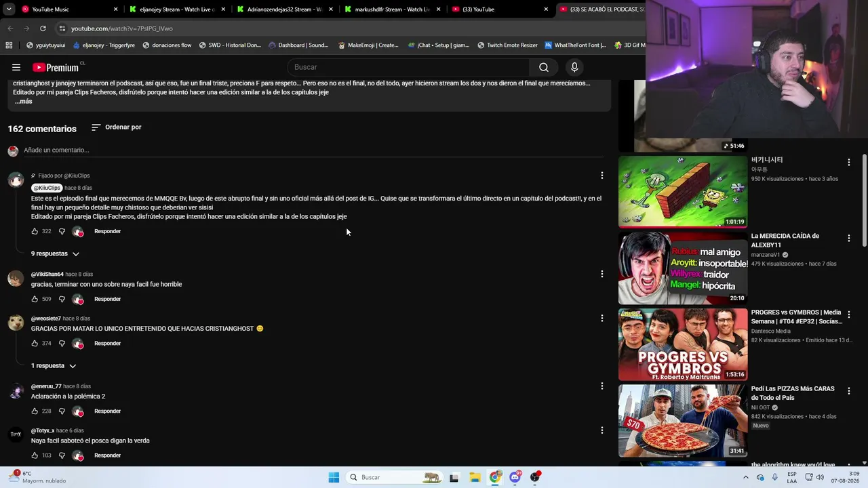Like the @VikiShan64 comment
This screenshot has width=868, height=488.
click(x=35, y=299)
